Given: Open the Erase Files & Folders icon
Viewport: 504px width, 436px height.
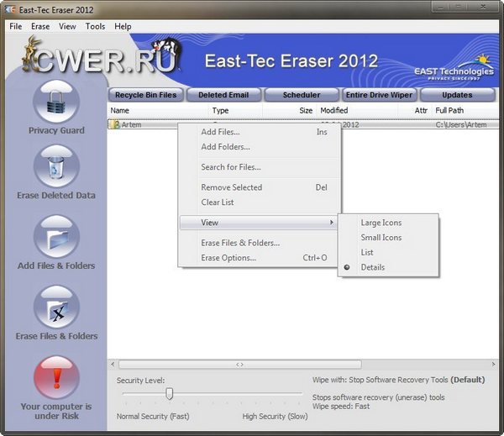Looking at the screenshot, I should (x=56, y=307).
